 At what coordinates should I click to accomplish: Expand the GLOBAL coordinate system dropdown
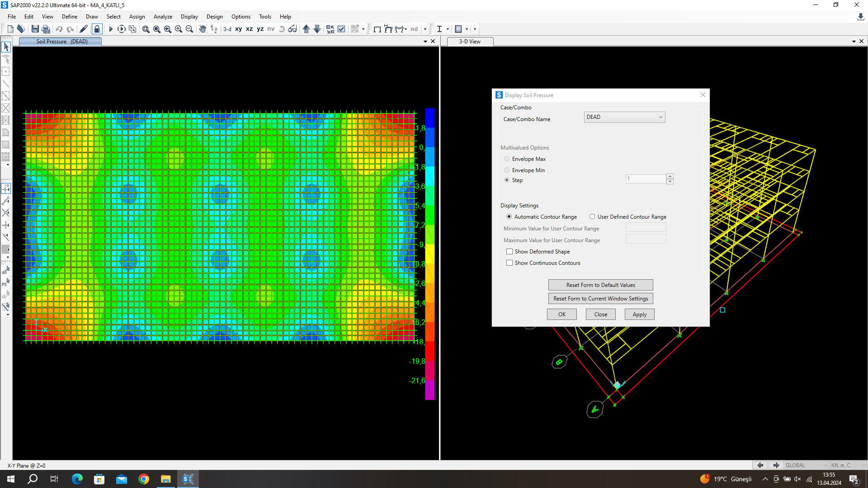(807, 465)
